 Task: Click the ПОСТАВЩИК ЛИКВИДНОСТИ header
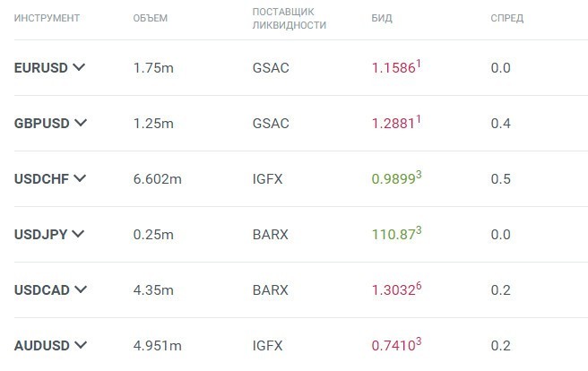tap(290, 19)
